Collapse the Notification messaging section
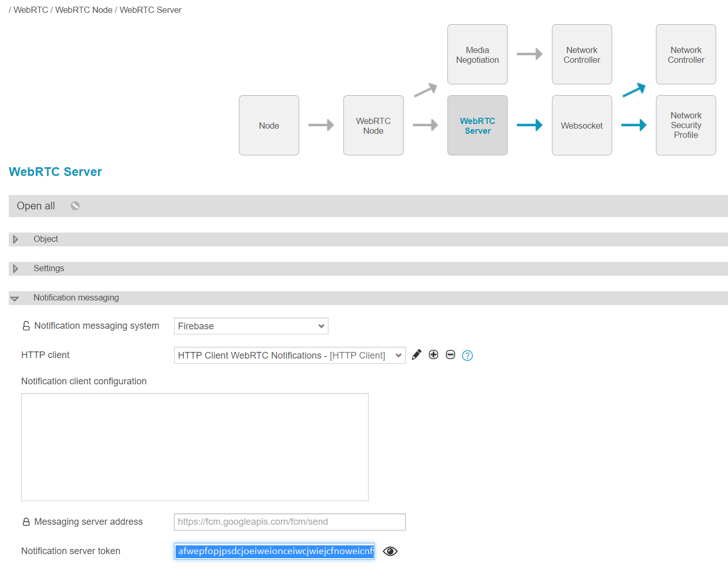The image size is (728, 568). click(15, 298)
